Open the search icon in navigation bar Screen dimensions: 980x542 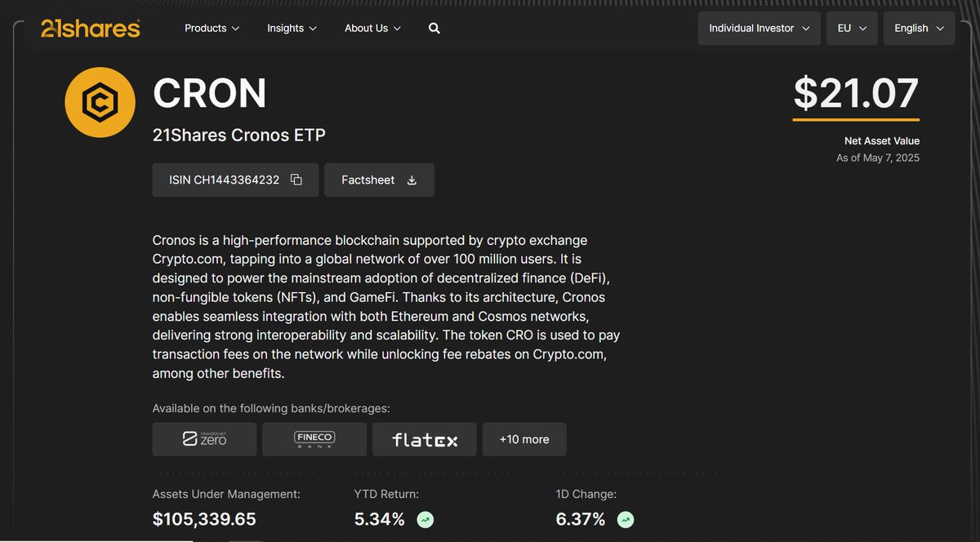(434, 28)
